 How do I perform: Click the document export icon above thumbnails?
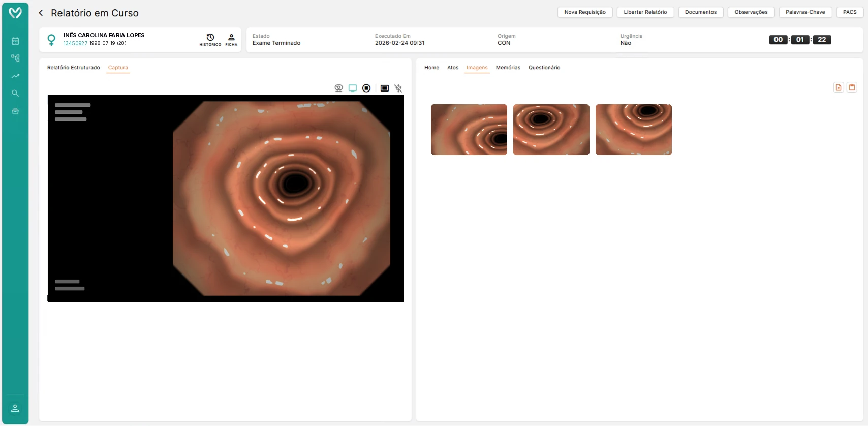839,87
